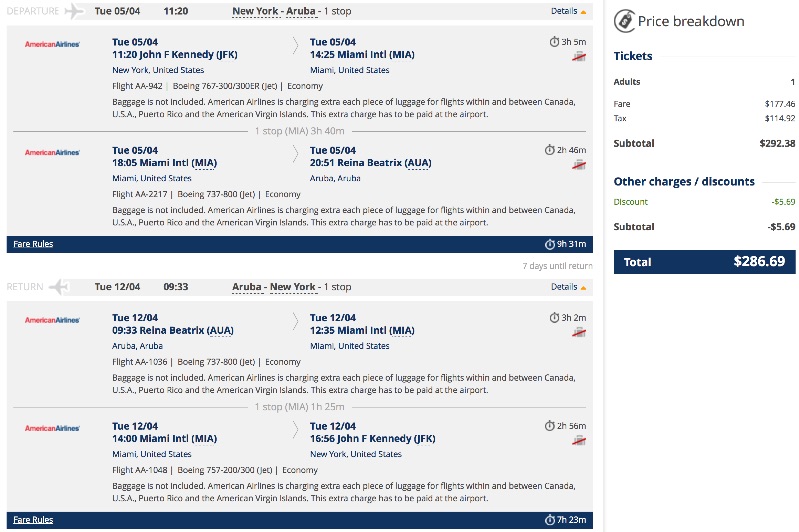
Task: Click American Airlines logo for flight AA-942
Action: point(52,44)
